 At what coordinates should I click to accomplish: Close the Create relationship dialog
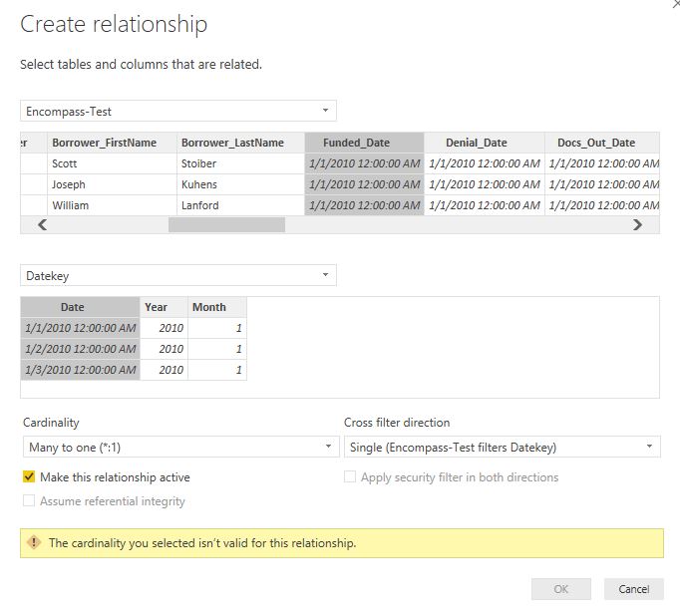click(676, 3)
